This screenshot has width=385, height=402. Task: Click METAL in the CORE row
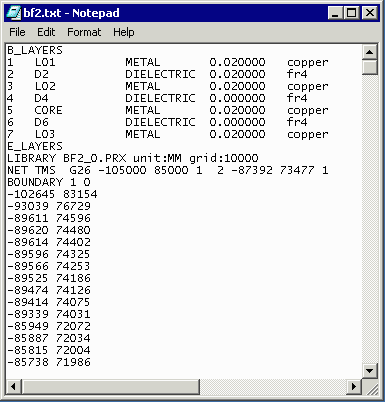point(143,110)
